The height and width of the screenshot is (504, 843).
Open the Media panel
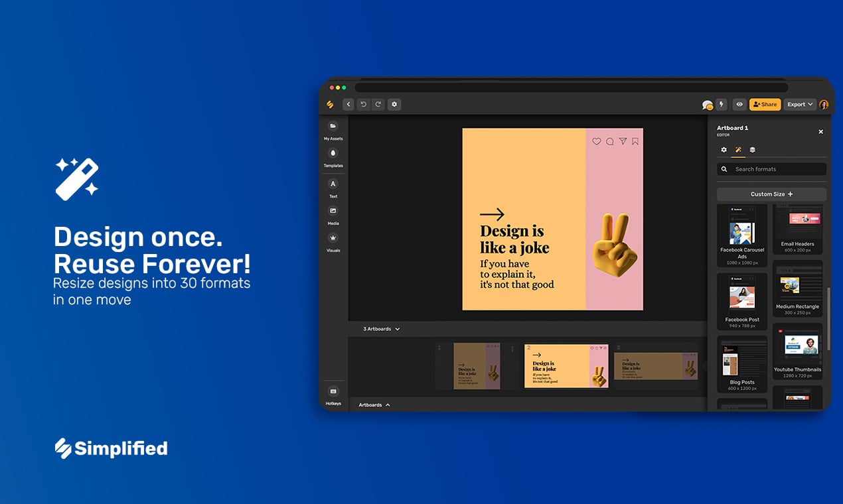[x=333, y=211]
